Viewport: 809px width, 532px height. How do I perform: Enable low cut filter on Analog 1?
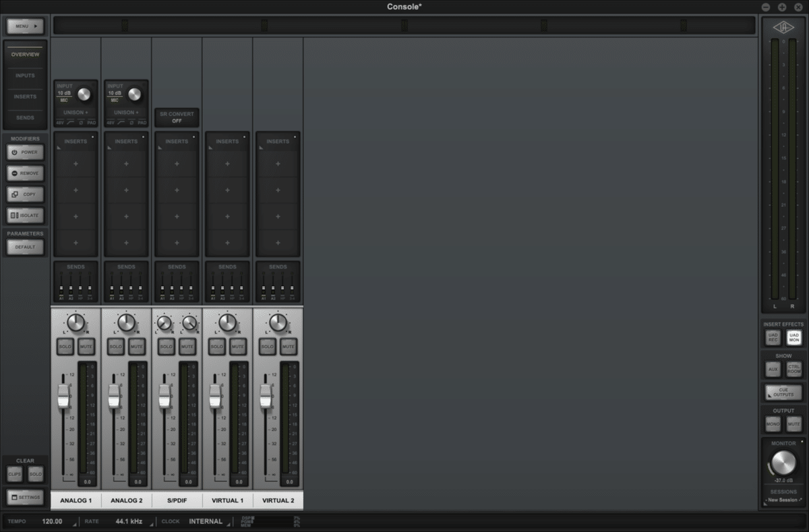point(71,123)
